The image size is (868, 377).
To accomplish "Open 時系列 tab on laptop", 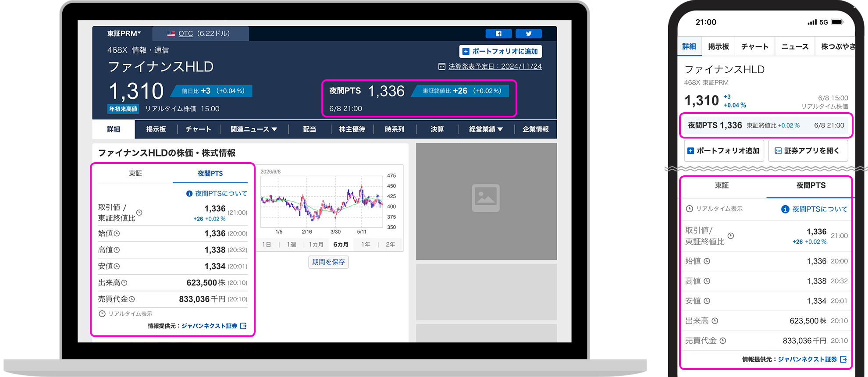I will point(395,129).
